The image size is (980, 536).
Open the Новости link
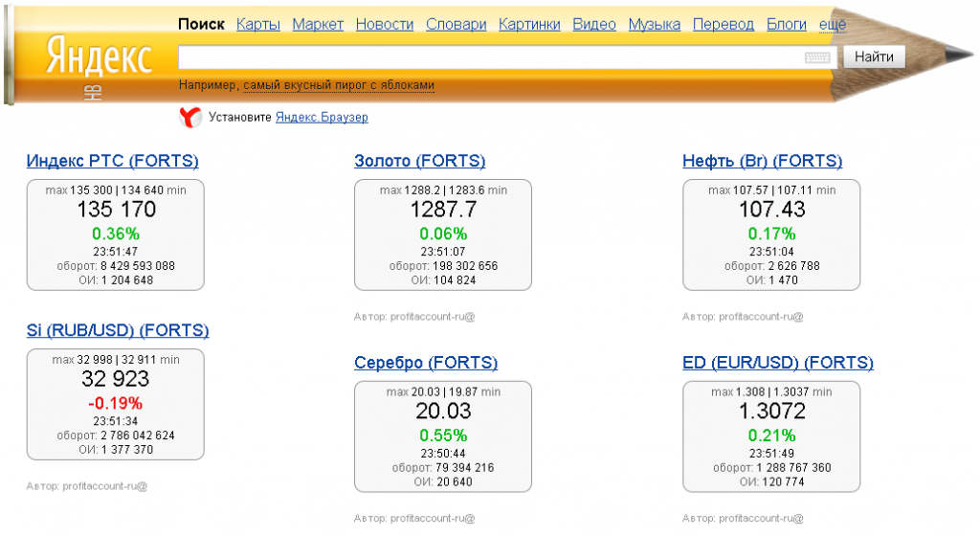click(385, 24)
